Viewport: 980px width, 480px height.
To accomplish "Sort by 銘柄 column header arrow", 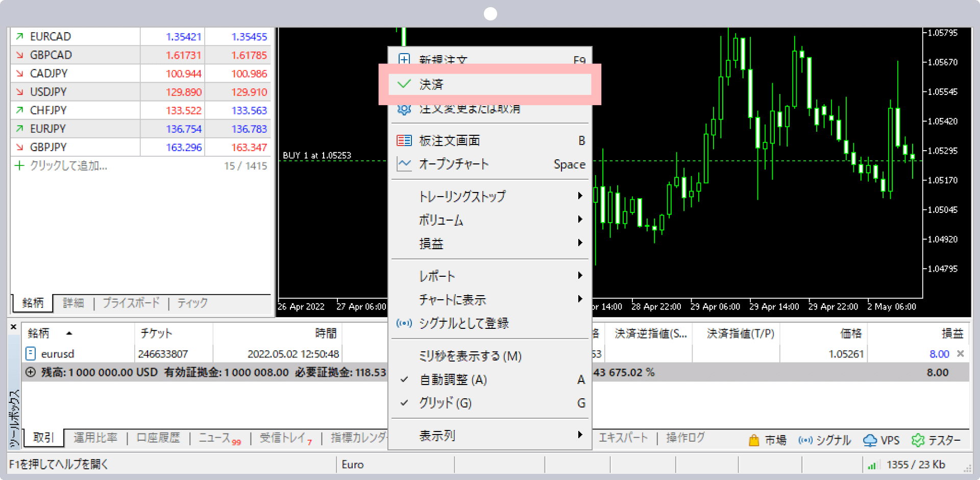I will pyautogui.click(x=69, y=333).
